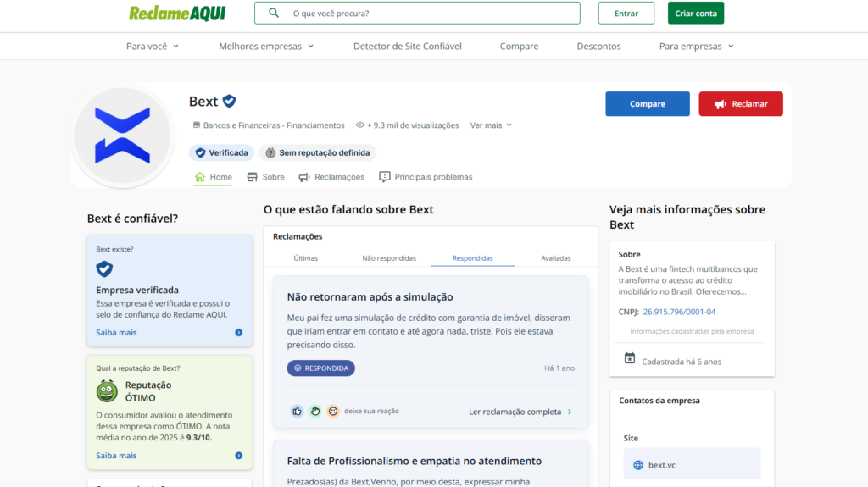868x487 pixels.
Task: Expand the Melhores empresas menu
Action: pyautogui.click(x=266, y=47)
